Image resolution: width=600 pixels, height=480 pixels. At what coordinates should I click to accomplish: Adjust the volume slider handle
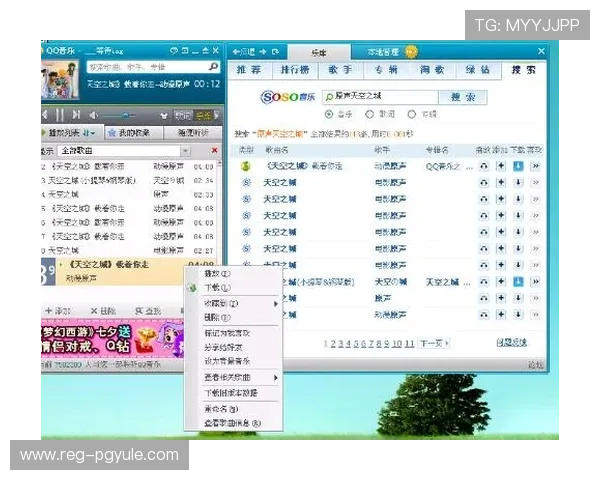126,115
